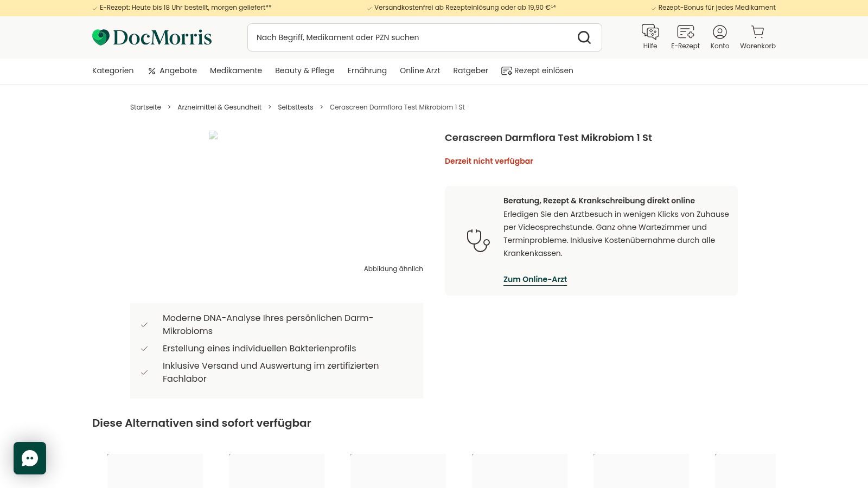This screenshot has height=488, width=868.
Task: Open Beauty & Pflege menu
Action: (304, 70)
